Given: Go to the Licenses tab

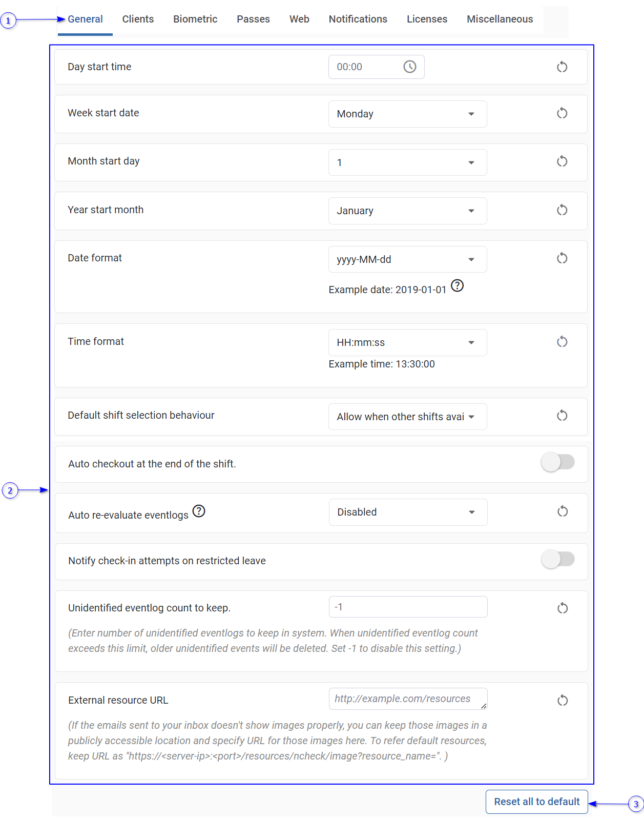Looking at the screenshot, I should 427,19.
